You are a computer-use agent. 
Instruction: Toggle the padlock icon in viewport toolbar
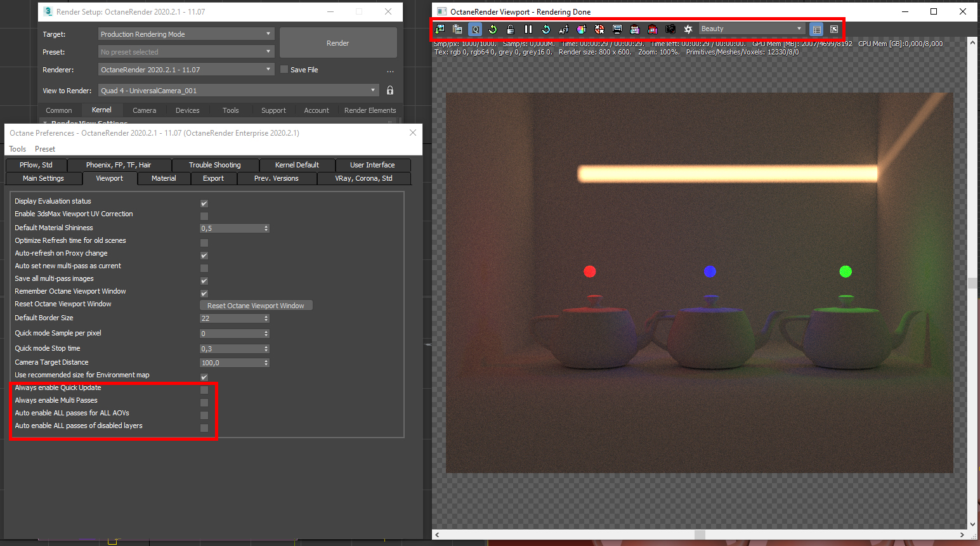pos(511,29)
